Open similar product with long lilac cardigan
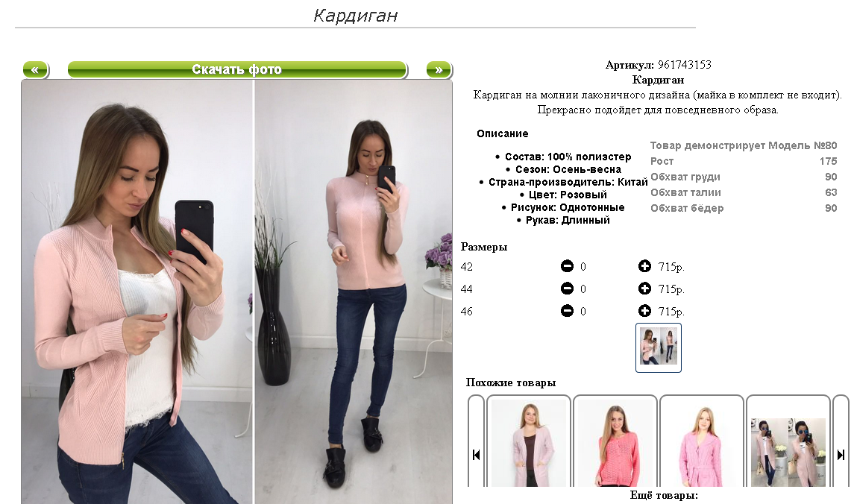Image resolution: width=854 pixels, height=504 pixels. 529,442
